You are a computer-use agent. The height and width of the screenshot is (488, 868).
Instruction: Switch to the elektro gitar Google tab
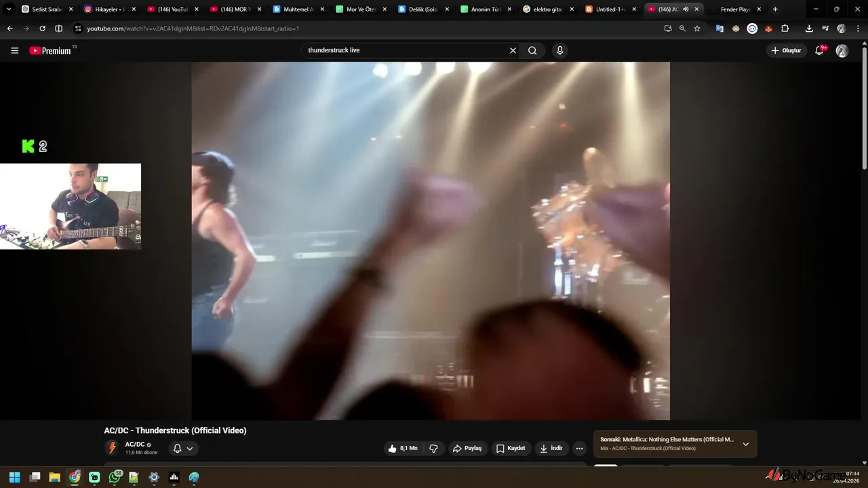click(548, 9)
